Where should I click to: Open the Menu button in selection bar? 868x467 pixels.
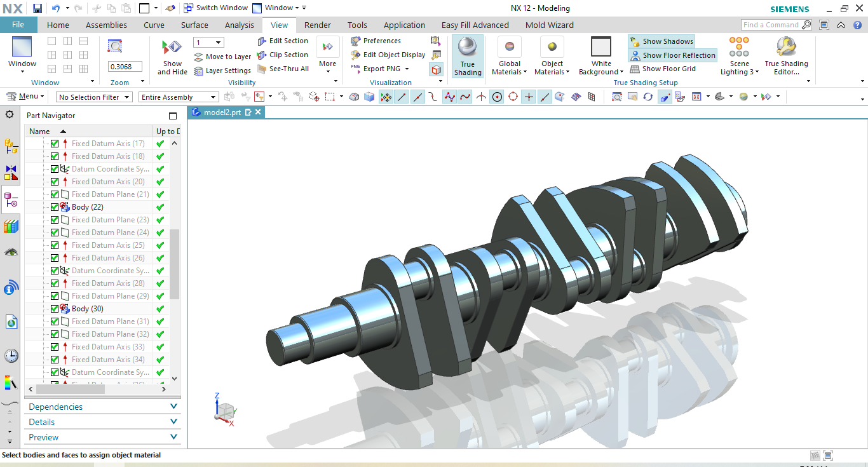coord(25,97)
